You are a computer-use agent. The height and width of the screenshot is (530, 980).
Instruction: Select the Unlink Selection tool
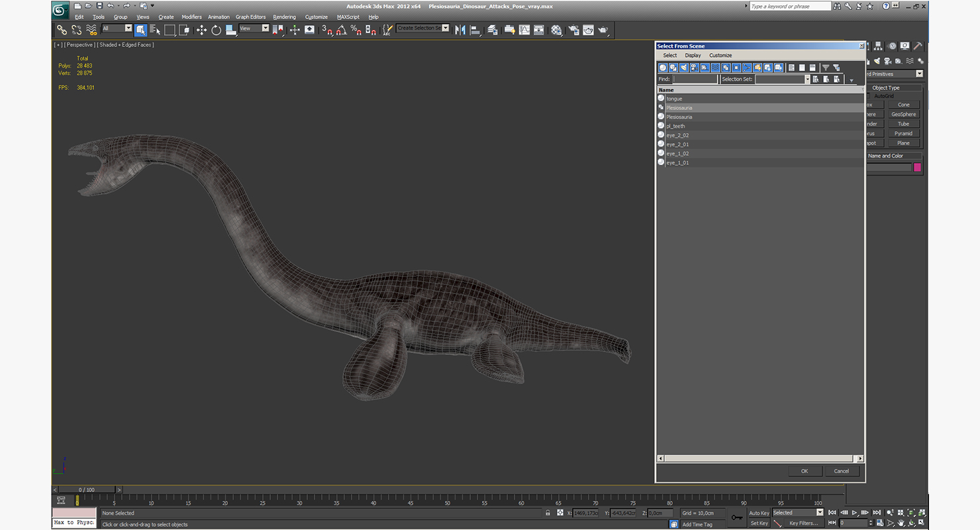tap(77, 30)
